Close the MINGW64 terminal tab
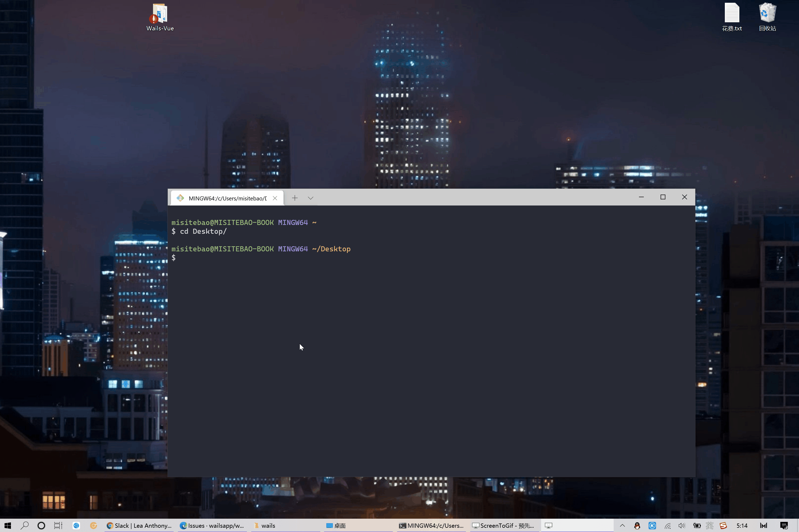This screenshot has width=799, height=532. (275, 198)
